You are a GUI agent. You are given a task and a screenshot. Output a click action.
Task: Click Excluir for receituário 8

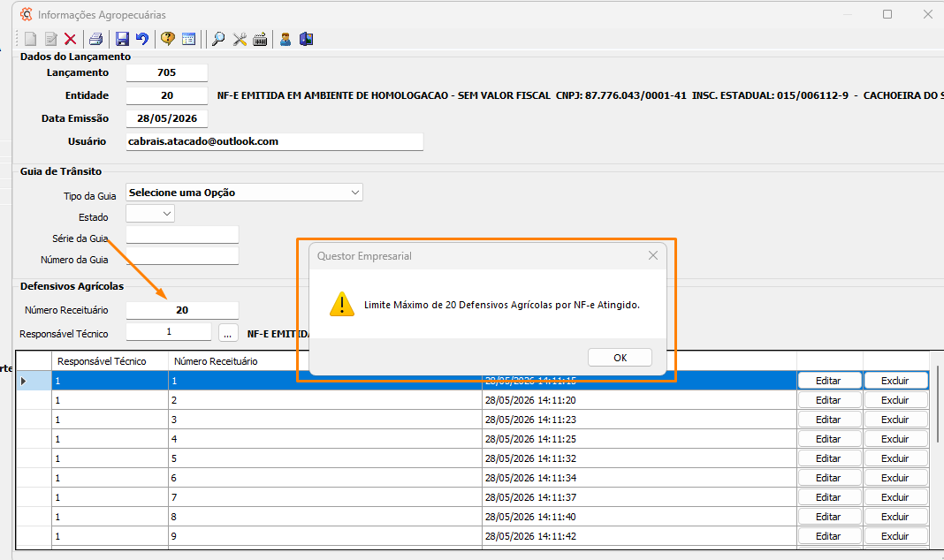896,517
